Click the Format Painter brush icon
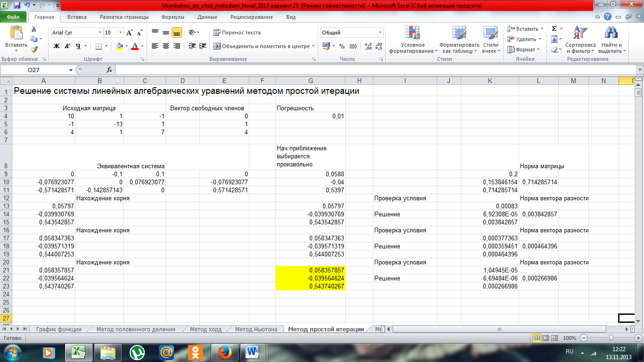This screenshot has height=362, width=644. tap(33, 49)
